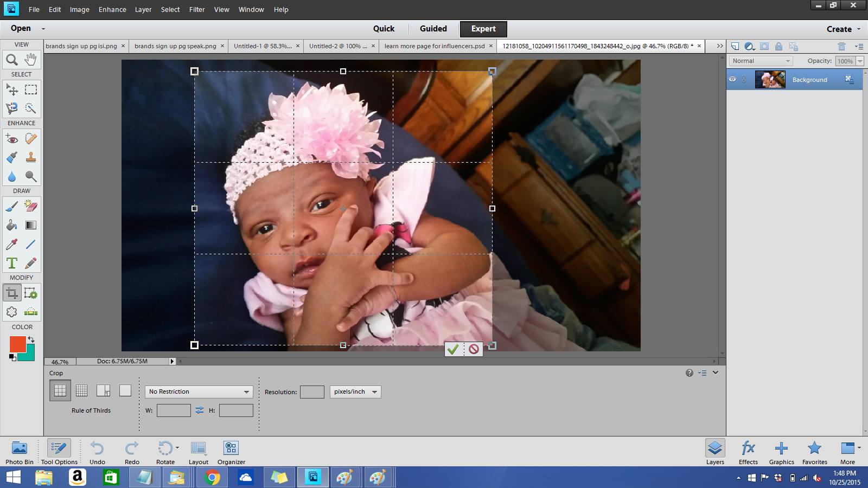
Task: Switch crop overlay to Grid
Action: 82,390
